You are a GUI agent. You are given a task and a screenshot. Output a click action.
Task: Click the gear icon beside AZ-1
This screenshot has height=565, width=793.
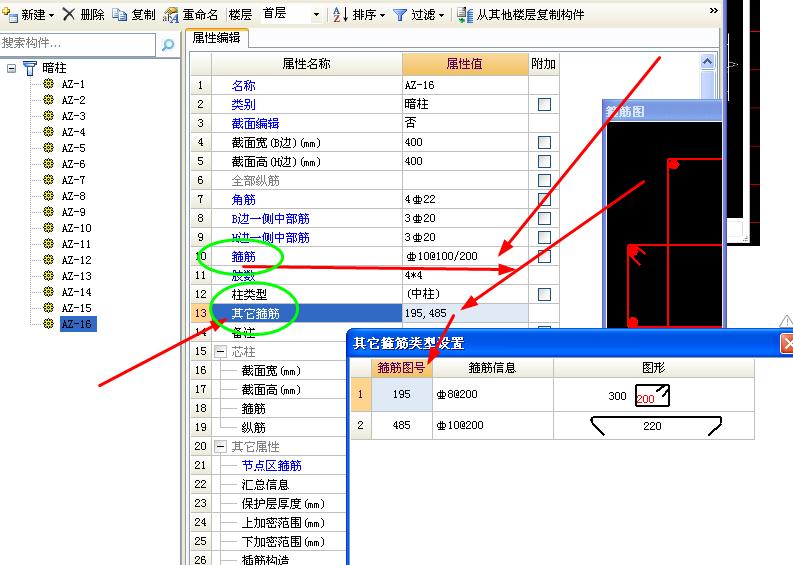point(49,83)
